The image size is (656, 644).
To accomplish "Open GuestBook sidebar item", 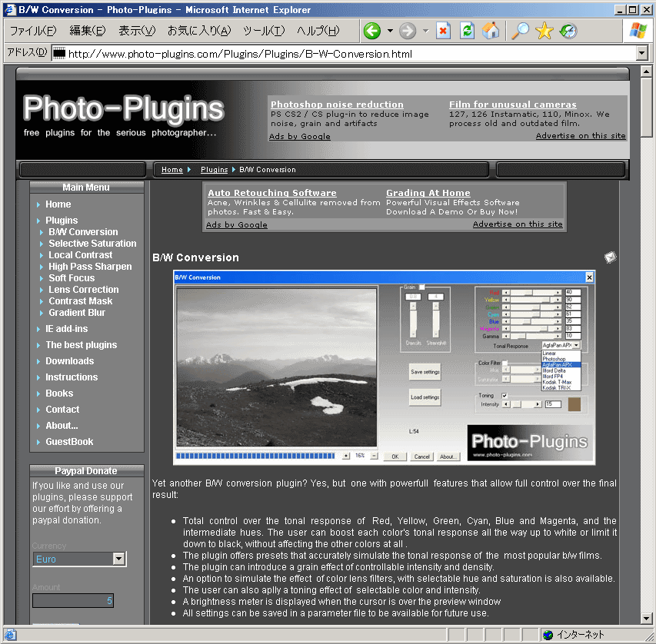I will (69, 442).
